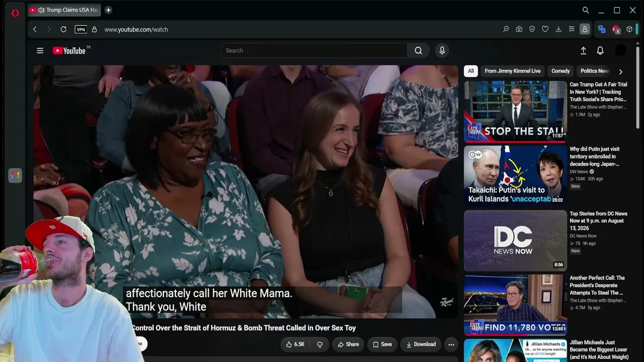Submit search with the magnifier button
Image resolution: width=644 pixels, height=362 pixels.
pyautogui.click(x=418, y=50)
